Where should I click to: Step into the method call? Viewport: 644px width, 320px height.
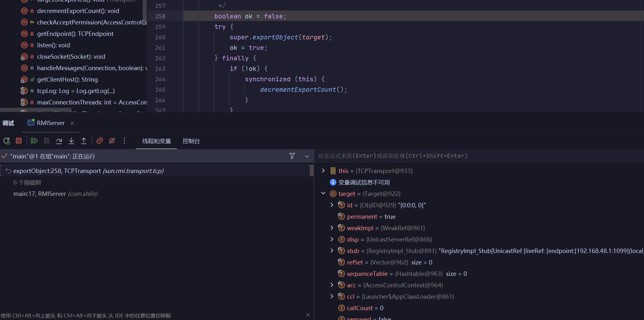tap(71, 141)
